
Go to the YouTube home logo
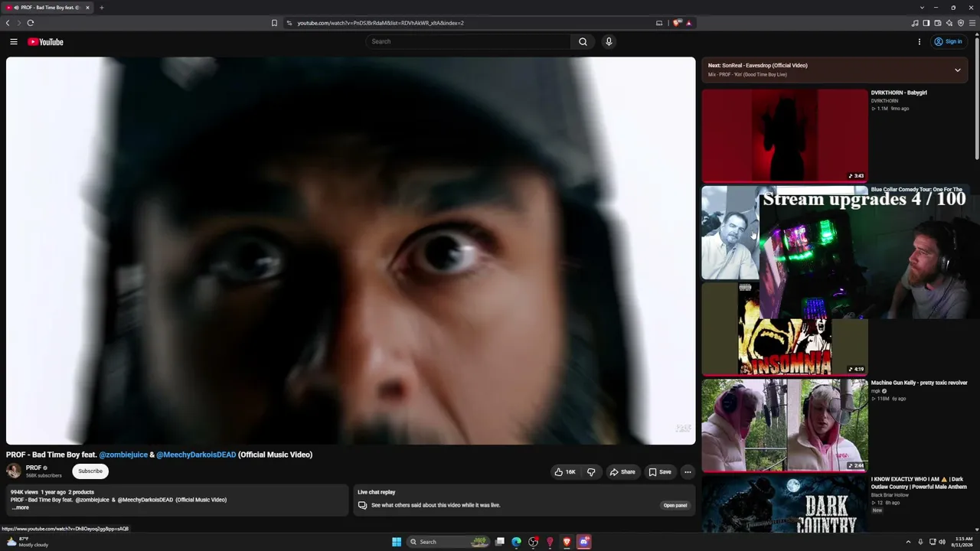click(45, 42)
